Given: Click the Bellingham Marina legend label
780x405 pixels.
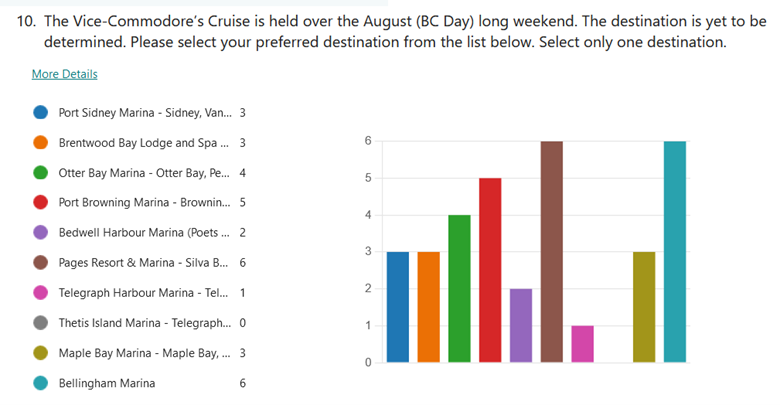Looking at the screenshot, I should click(107, 383).
